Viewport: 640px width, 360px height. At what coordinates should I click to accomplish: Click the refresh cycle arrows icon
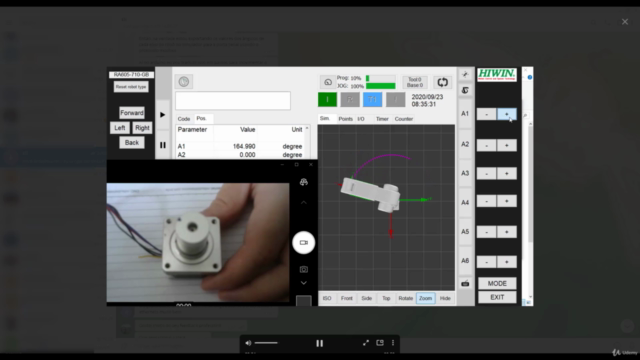click(x=442, y=82)
